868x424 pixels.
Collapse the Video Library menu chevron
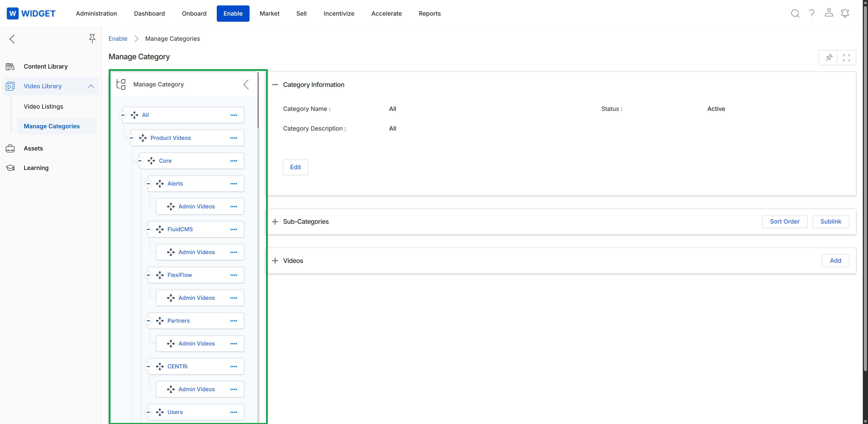pyautogui.click(x=91, y=86)
